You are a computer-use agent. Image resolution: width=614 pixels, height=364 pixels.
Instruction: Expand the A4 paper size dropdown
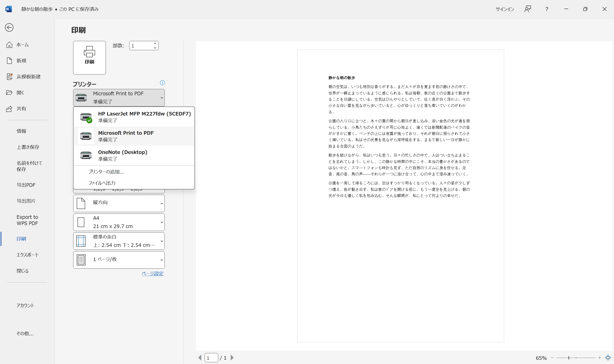119,222
